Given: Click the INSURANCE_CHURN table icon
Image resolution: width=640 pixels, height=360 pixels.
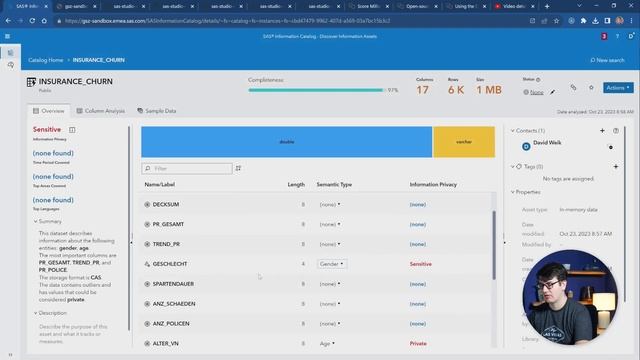Looking at the screenshot, I should coord(31,82).
